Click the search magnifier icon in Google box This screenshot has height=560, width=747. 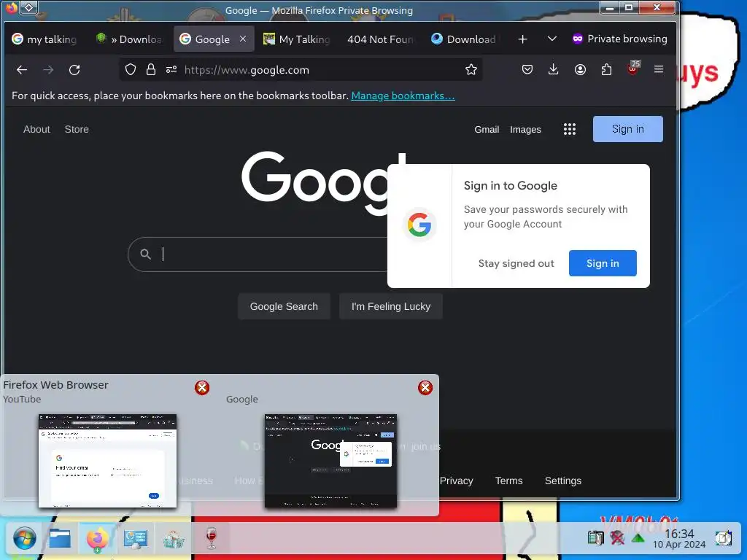[x=145, y=254]
